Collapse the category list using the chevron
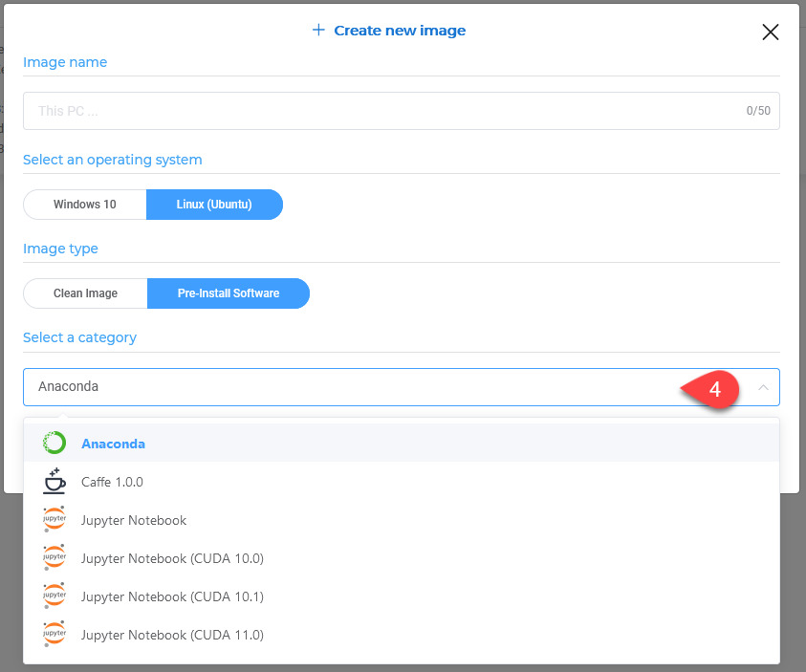The width and height of the screenshot is (806, 672). pyautogui.click(x=763, y=387)
